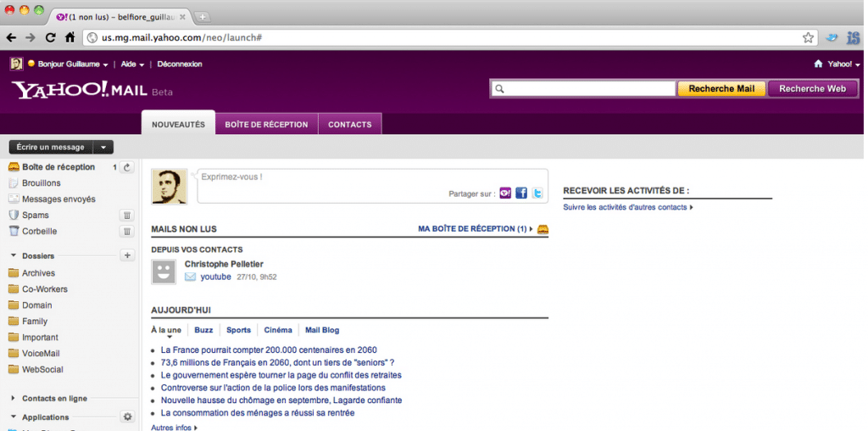Open the Archives folder
The width and height of the screenshot is (868, 431).
[x=38, y=273]
